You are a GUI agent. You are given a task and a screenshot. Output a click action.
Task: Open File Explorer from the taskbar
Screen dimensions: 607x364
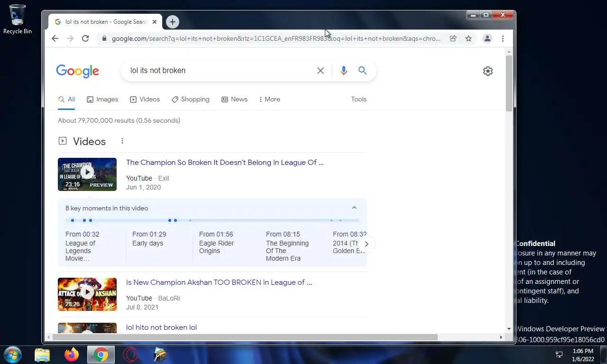(x=42, y=355)
